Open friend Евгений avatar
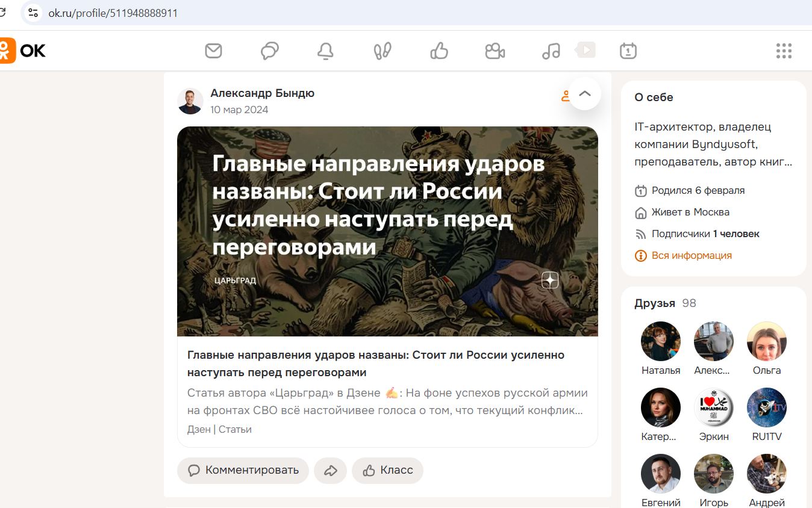 [661, 474]
